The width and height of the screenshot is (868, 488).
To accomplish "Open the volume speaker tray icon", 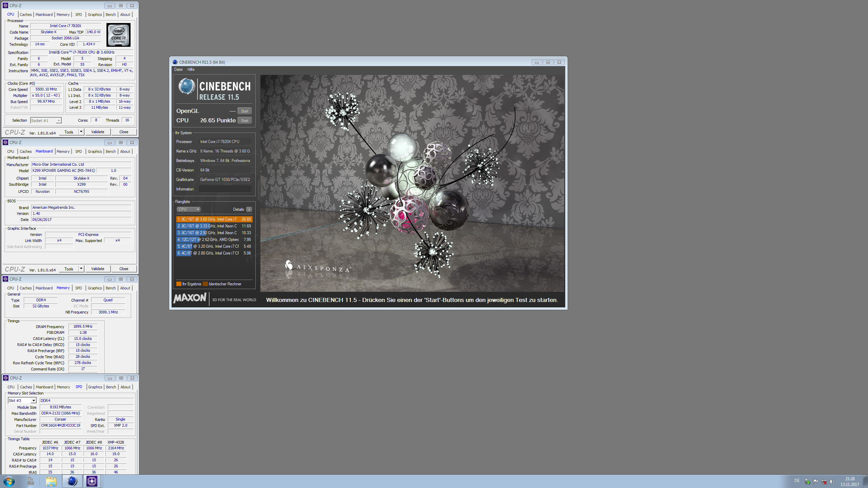I will (832, 482).
